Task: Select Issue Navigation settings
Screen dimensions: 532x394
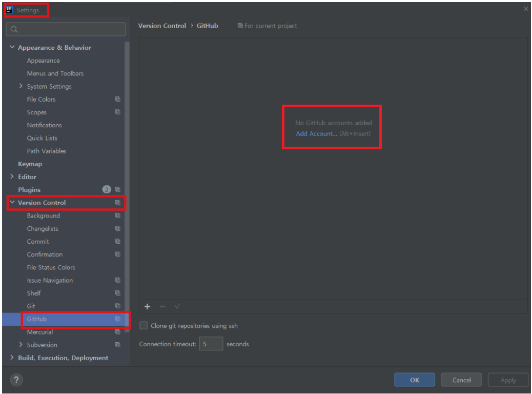Action: pyautogui.click(x=50, y=280)
